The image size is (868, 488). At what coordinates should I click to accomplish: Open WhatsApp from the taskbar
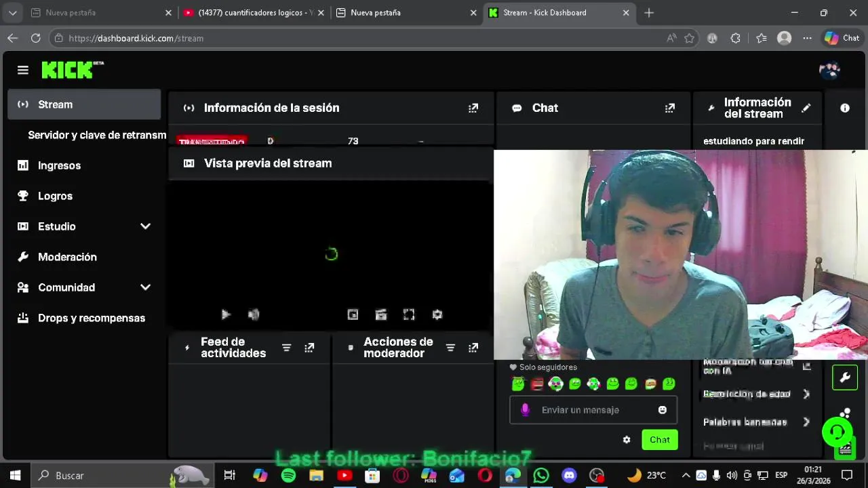pyautogui.click(x=540, y=475)
